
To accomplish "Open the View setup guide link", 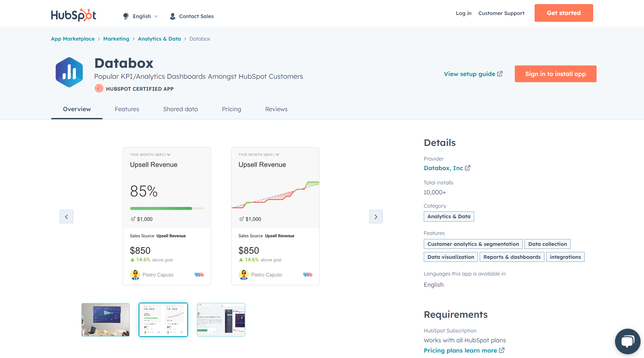I will tap(473, 74).
